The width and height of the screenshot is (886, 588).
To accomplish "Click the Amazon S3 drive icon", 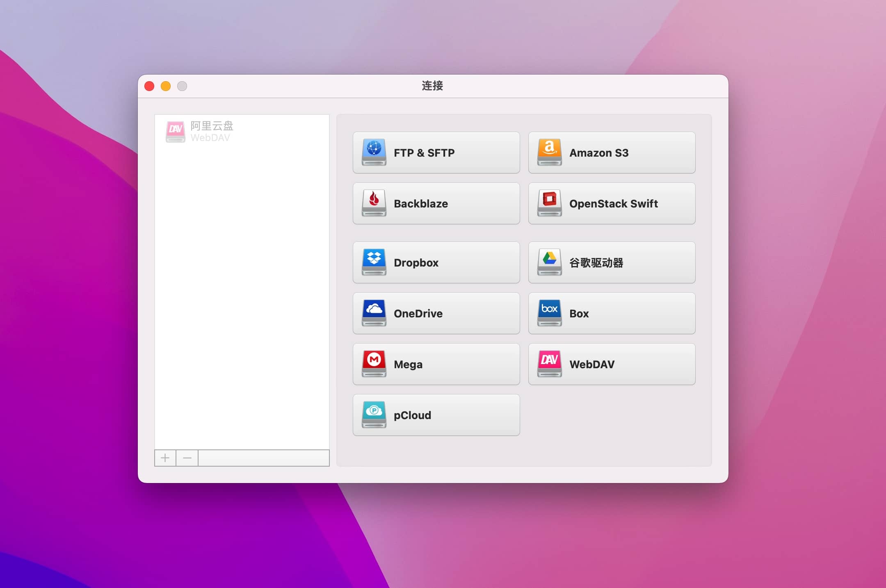I will click(x=549, y=152).
